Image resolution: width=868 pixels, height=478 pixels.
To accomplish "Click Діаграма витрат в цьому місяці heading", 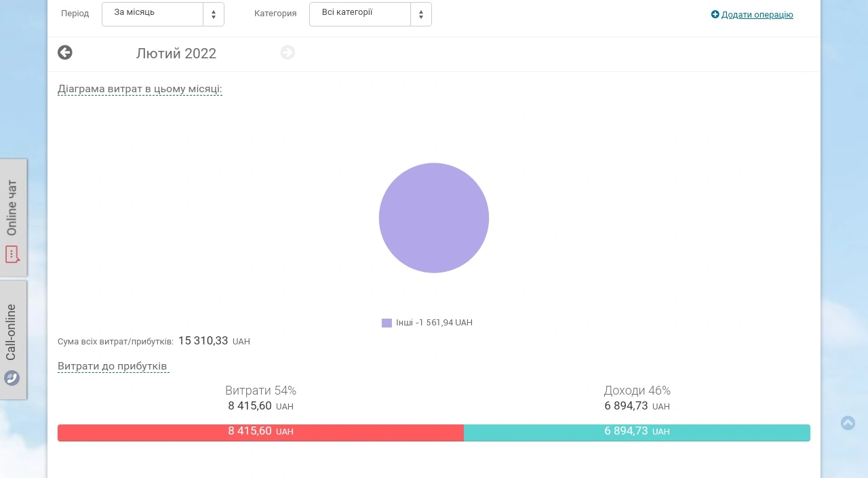I will (x=140, y=89).
